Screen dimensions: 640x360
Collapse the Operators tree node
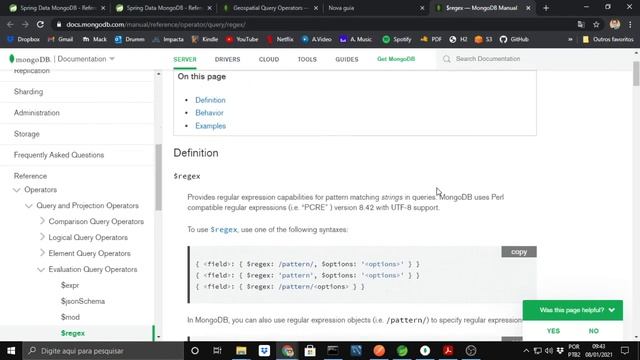tap(17, 190)
